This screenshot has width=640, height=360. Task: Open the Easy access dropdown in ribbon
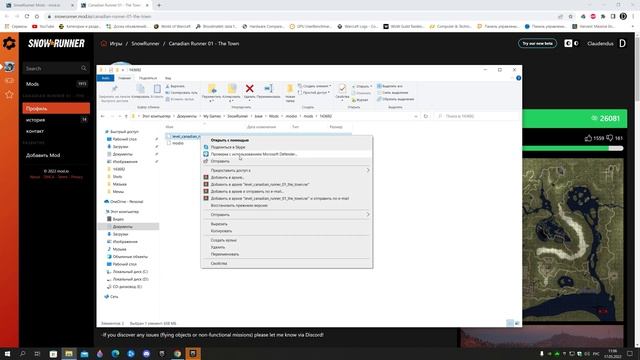pyautogui.click(x=314, y=93)
